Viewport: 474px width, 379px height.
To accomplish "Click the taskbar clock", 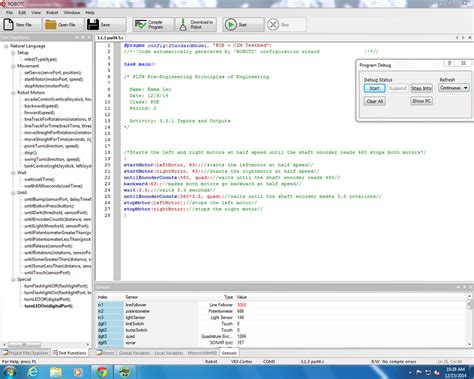I will 455,372.
